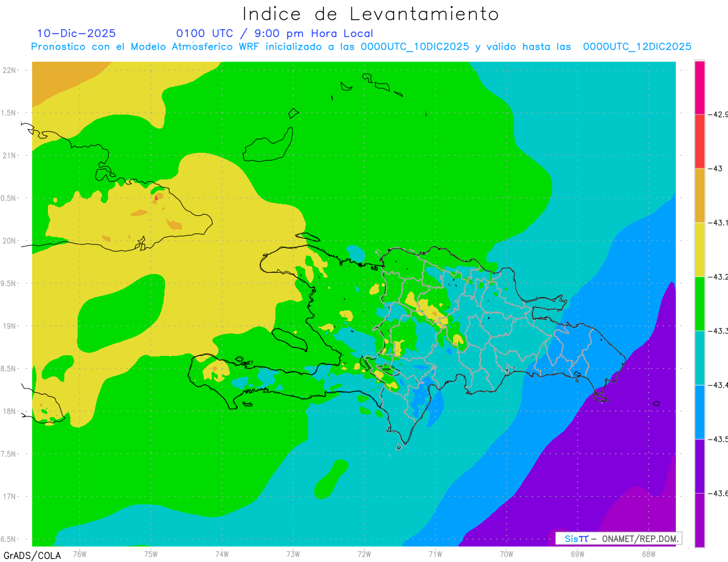The width and height of the screenshot is (728, 562).
Task: Click the "76W" longitude label
Action: 79,554
